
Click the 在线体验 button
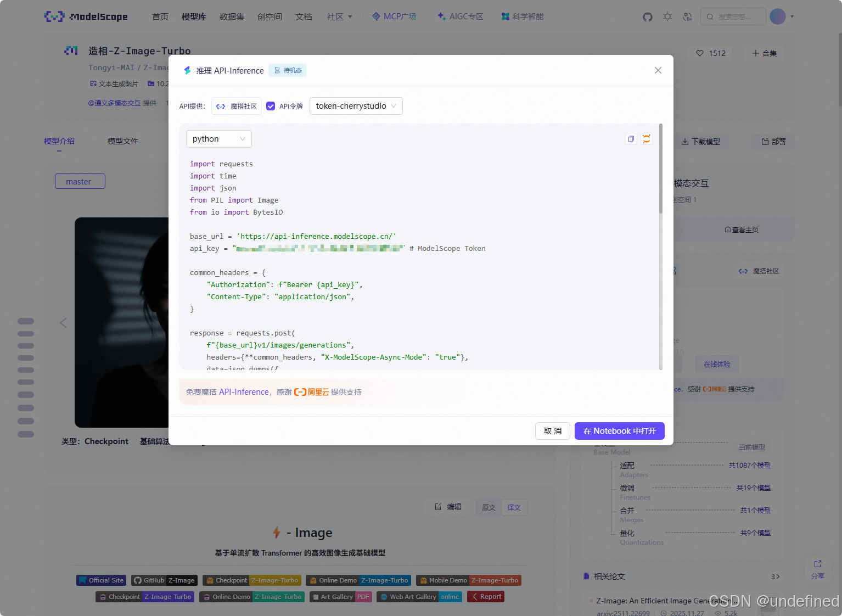click(x=717, y=364)
